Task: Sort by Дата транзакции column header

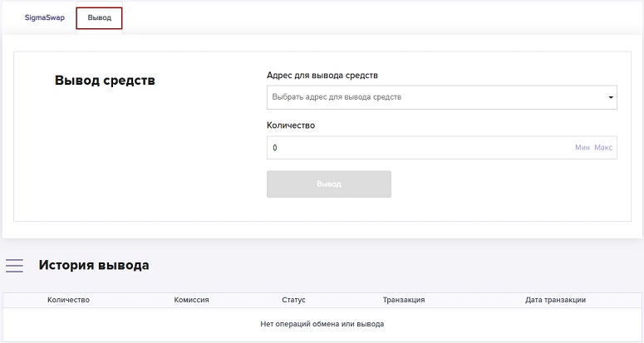Action: click(x=555, y=300)
